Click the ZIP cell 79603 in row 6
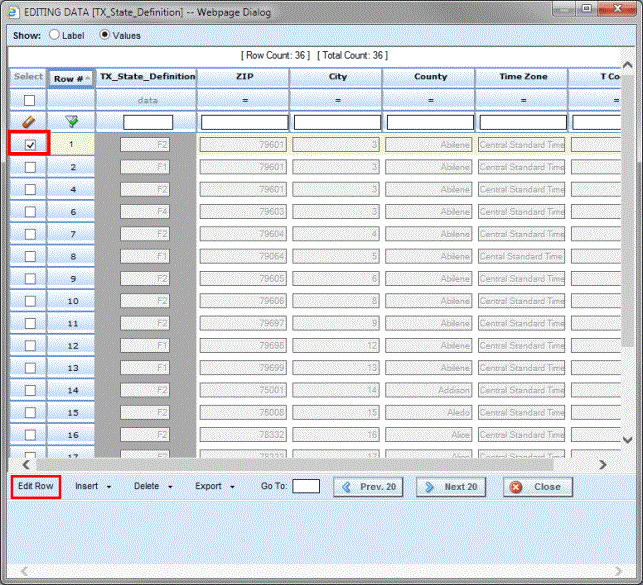Screen dimensions: 643x585 243,212
